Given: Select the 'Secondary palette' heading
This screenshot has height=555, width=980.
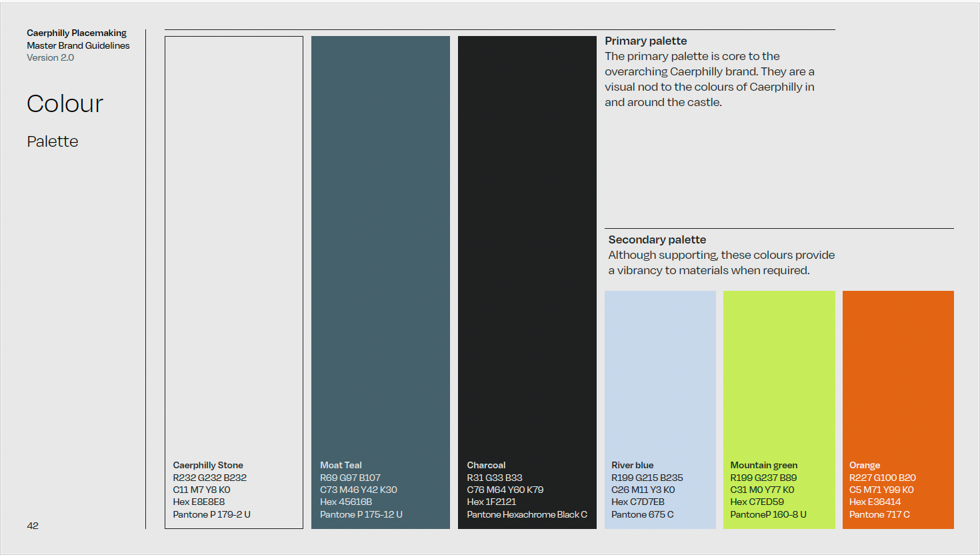Looking at the screenshot, I should [x=657, y=239].
